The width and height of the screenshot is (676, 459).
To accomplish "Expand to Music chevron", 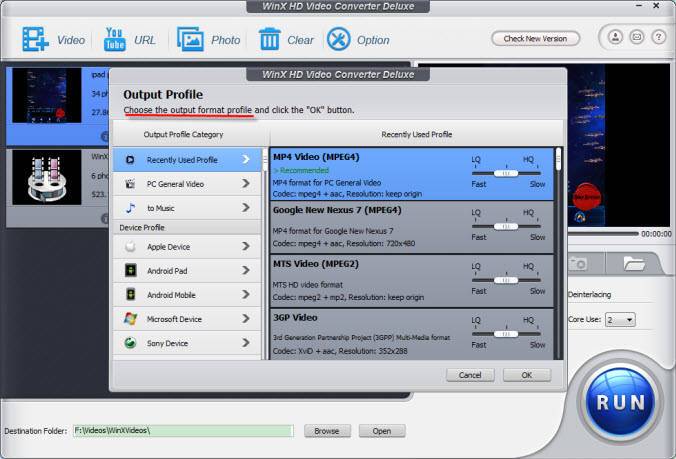I will coord(246,208).
